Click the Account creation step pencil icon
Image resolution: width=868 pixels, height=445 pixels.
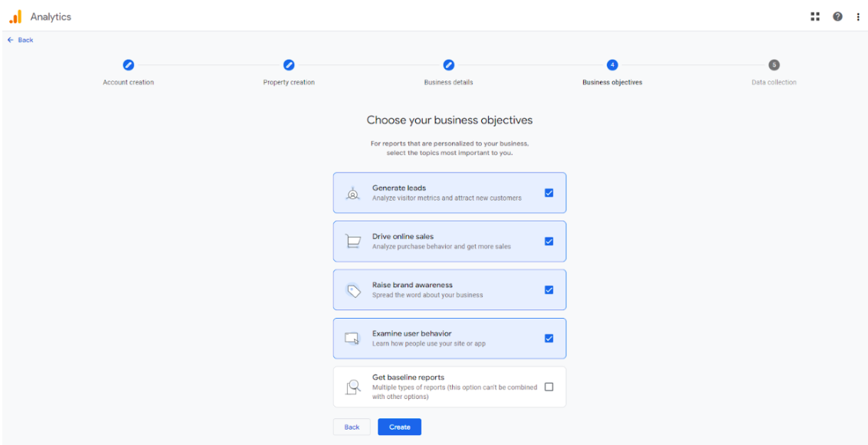tap(129, 65)
